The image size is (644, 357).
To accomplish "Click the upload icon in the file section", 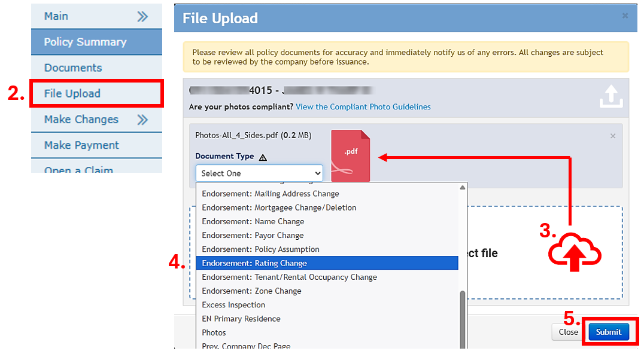I will click(x=611, y=96).
